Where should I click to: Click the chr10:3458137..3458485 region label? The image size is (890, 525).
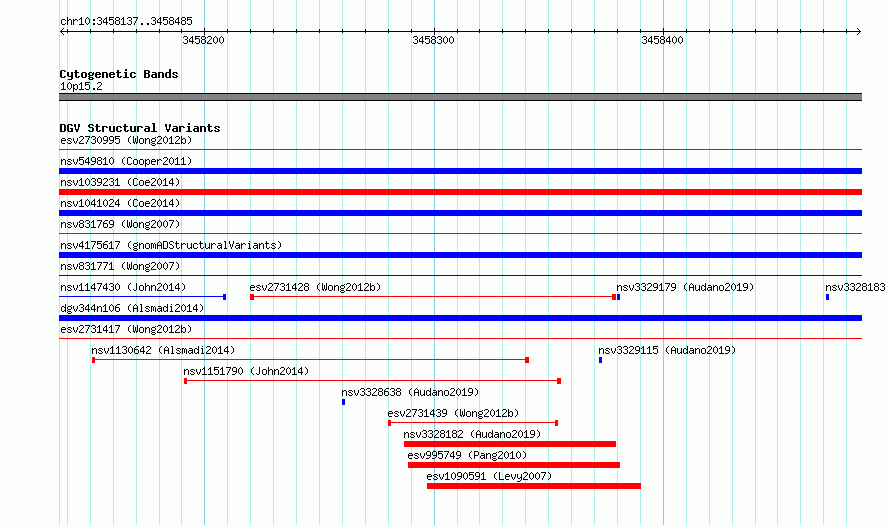point(126,22)
